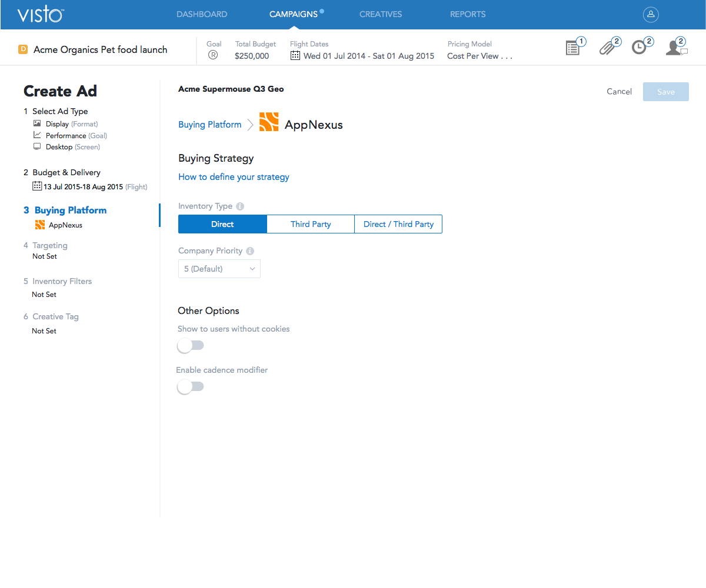
Task: Open How to define your strategy link
Action: coord(234,177)
